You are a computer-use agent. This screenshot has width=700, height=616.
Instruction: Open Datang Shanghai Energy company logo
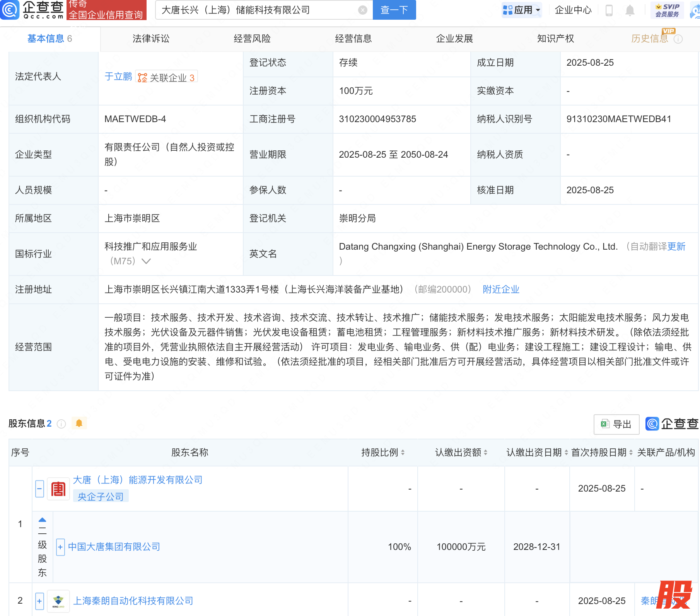click(x=58, y=489)
